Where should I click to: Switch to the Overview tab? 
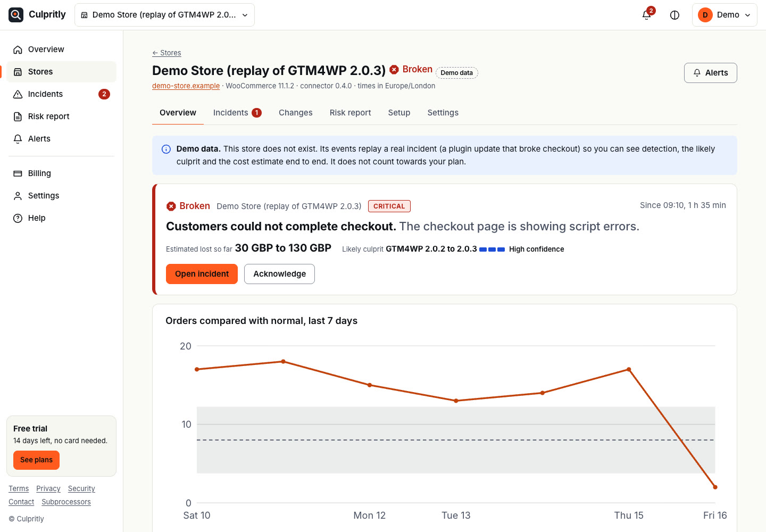click(x=178, y=113)
